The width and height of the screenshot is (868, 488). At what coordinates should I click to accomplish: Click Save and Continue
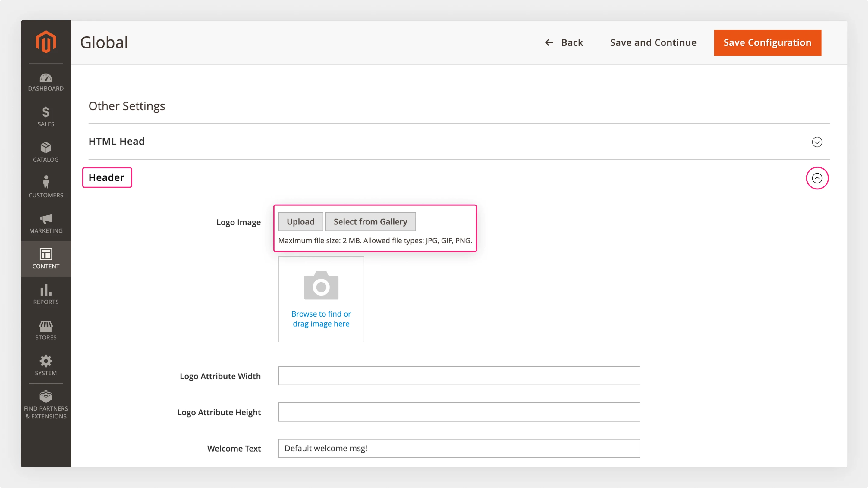coord(653,43)
